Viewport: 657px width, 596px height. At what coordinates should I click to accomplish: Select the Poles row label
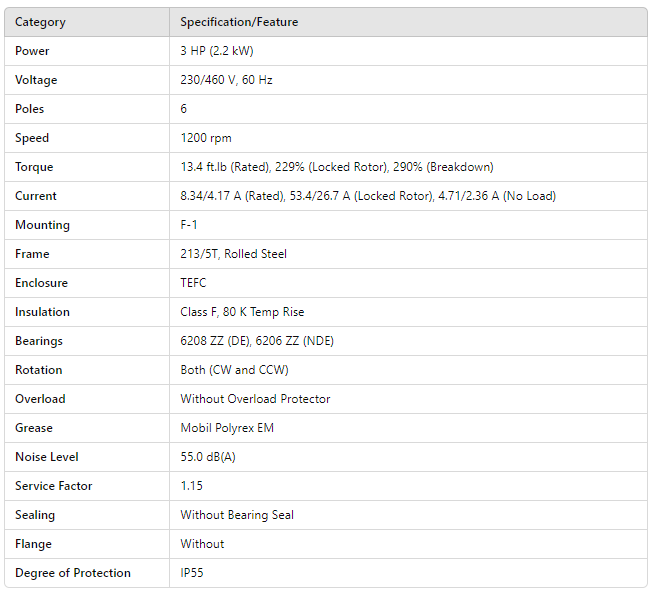pyautogui.click(x=30, y=109)
